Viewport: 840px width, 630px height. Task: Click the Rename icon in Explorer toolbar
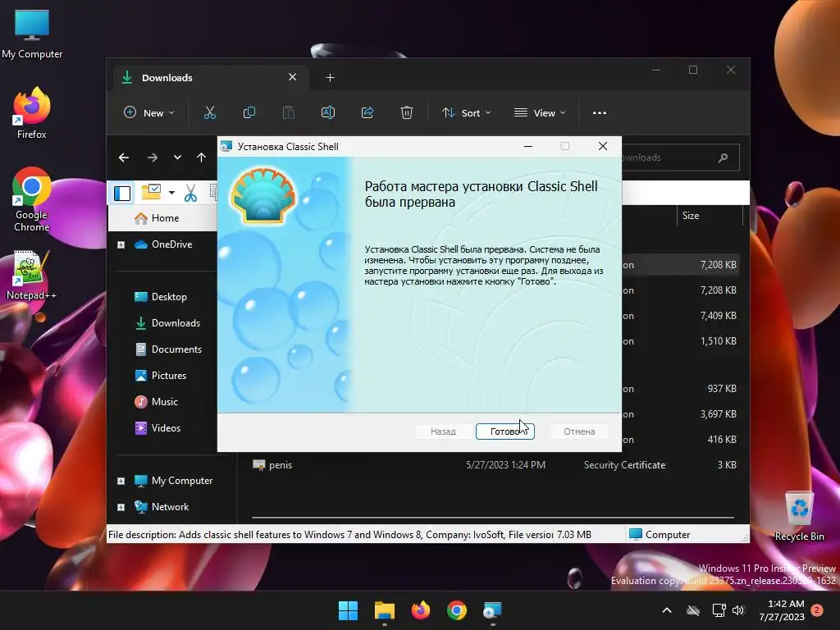tap(328, 112)
